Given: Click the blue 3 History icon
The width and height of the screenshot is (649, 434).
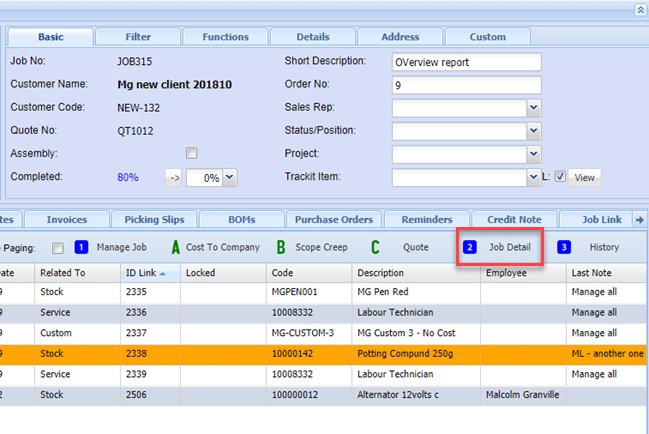Looking at the screenshot, I should (564, 247).
